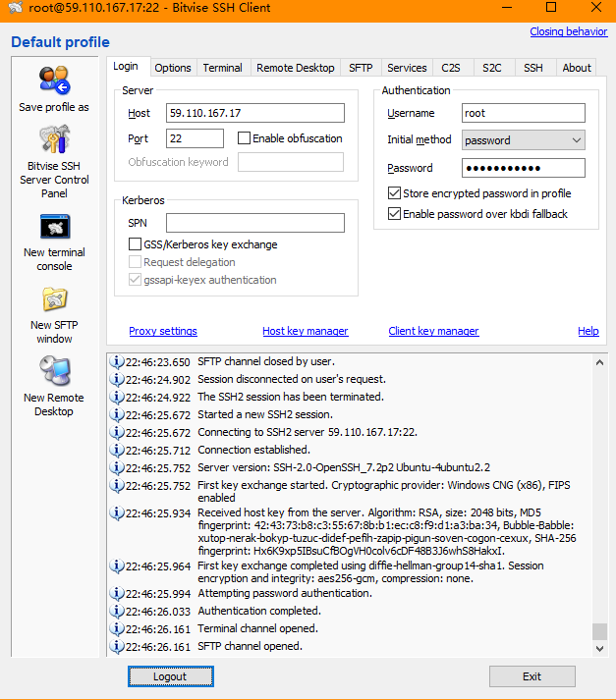616x700 pixels.
Task: Click info icon on 'First key exchange completed' entry
Action: coord(117,566)
